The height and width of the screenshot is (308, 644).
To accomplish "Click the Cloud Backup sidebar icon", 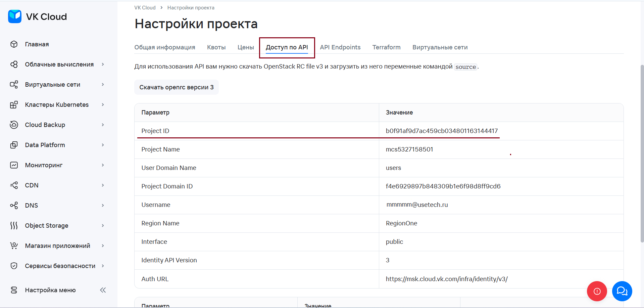I will pyautogui.click(x=14, y=125).
